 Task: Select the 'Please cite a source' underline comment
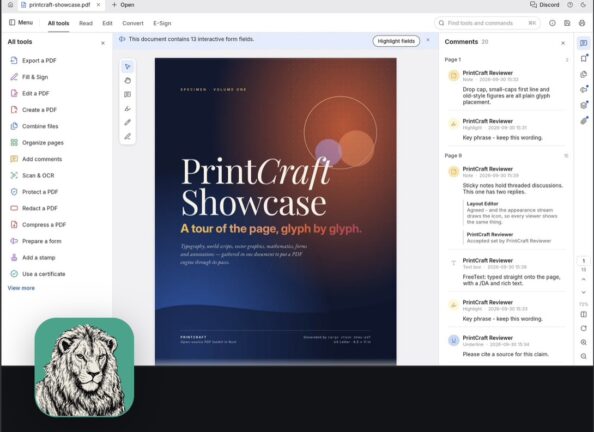[506, 346]
